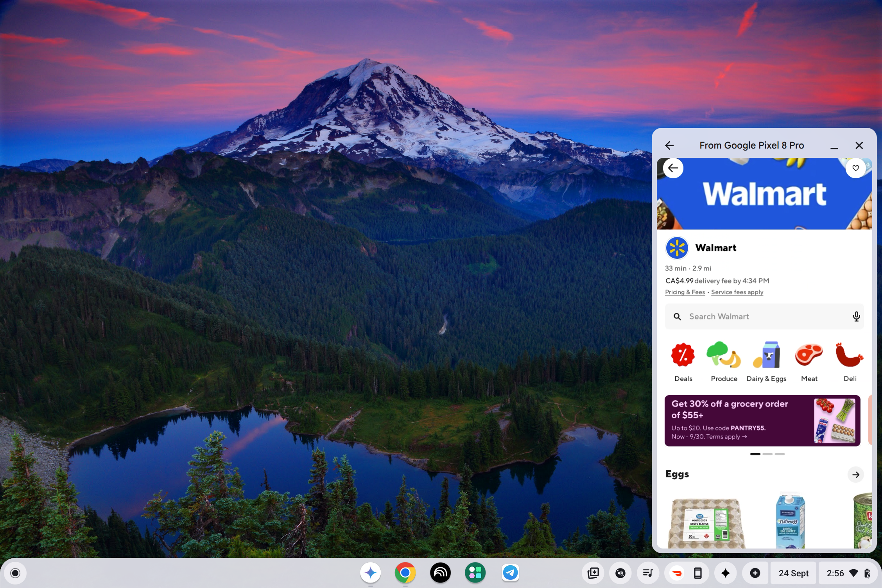
Task: Open the ChromeOS launcher button
Action: [15, 573]
